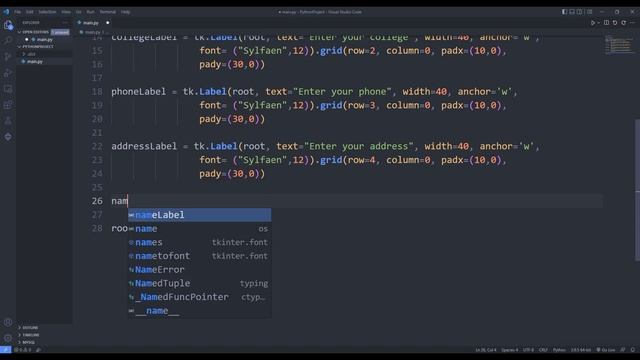Select the NameError autocomplete suggestion
This screenshot has width=640, height=360.
tap(200, 269)
